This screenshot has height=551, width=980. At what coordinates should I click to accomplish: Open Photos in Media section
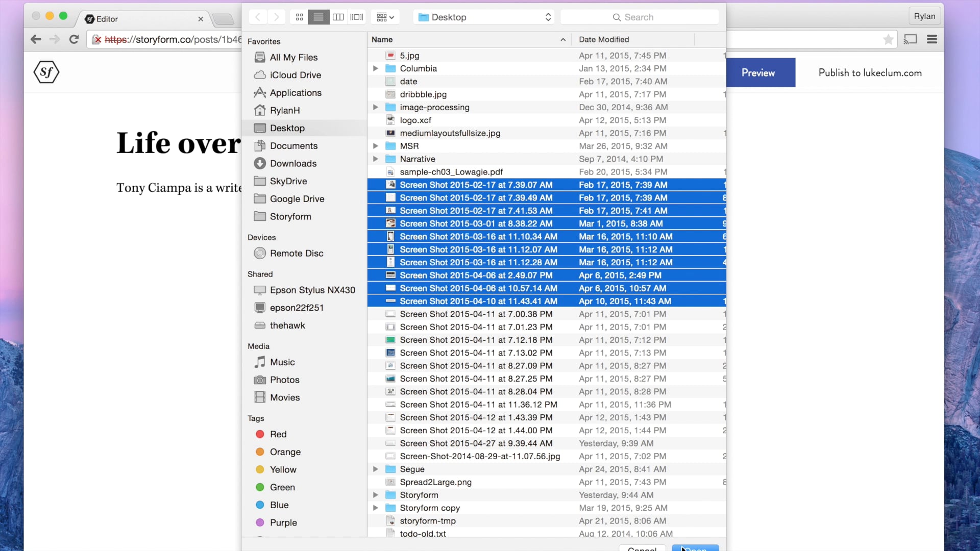305,380
